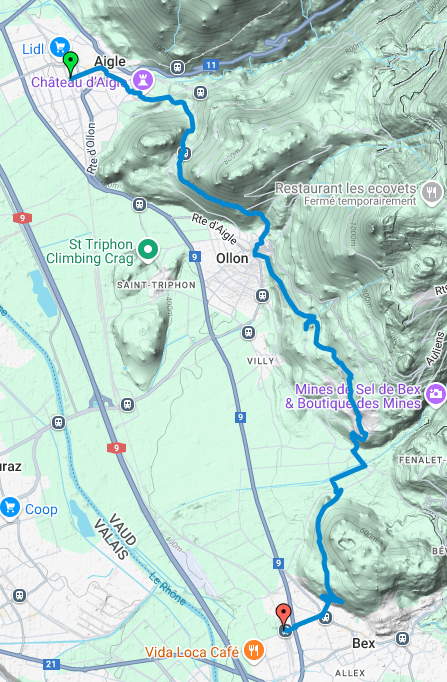
Task: Click the red destination marker pin
Action: point(284,617)
